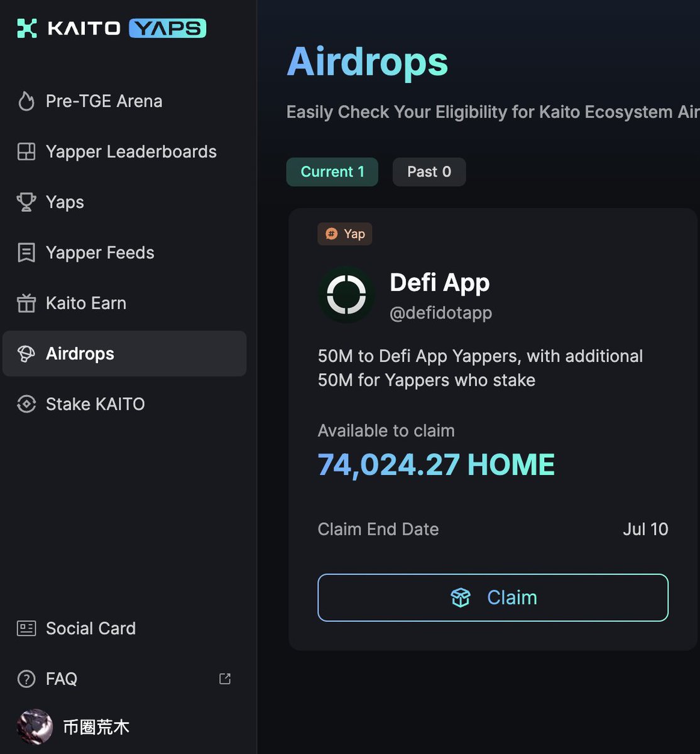Open the @defidotapp handle link

pos(440,313)
